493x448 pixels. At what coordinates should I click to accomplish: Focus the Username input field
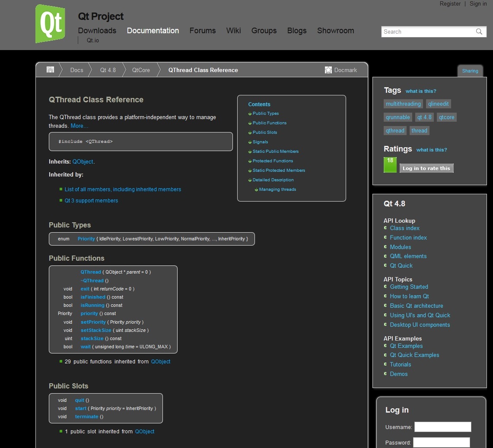click(443, 427)
